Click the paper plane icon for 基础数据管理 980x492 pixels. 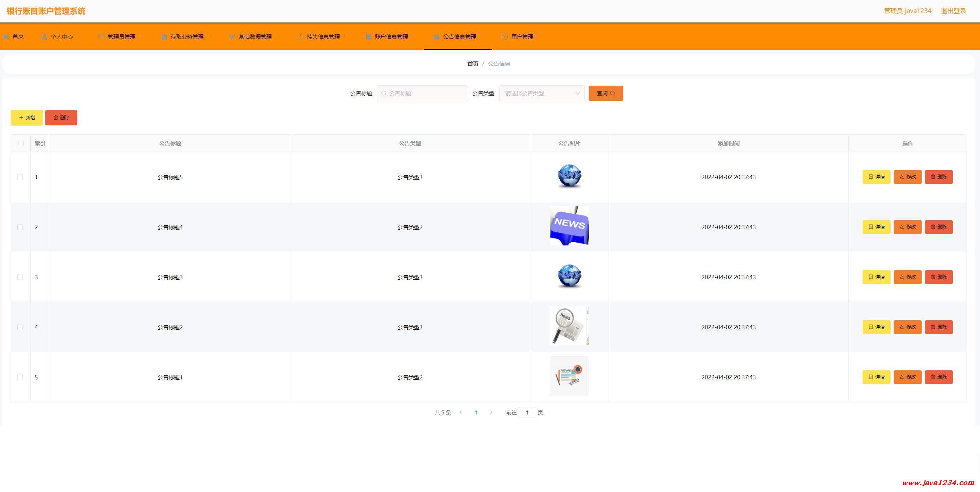coord(232,37)
